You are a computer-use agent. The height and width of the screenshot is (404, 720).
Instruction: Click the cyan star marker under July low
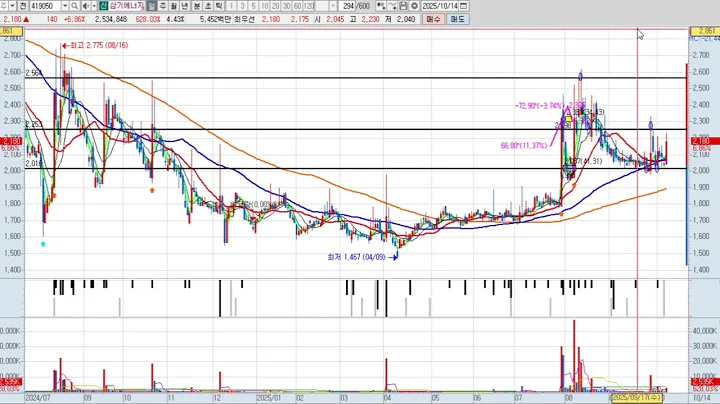(43, 244)
